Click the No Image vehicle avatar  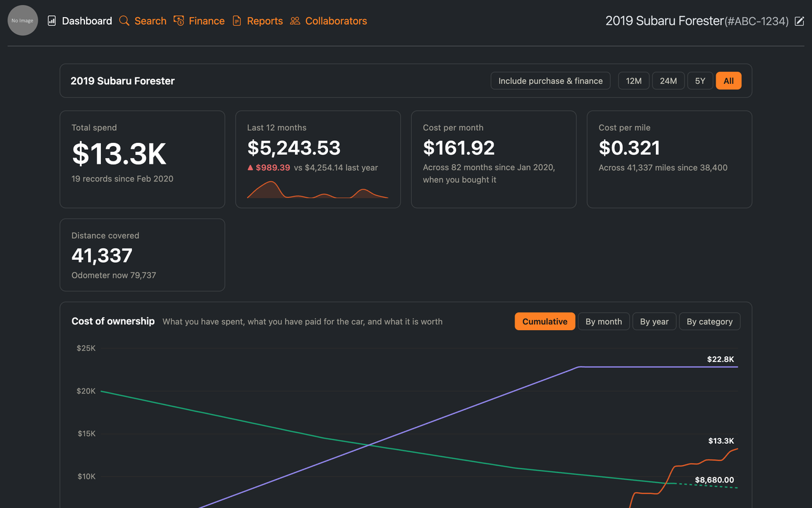coord(23,20)
